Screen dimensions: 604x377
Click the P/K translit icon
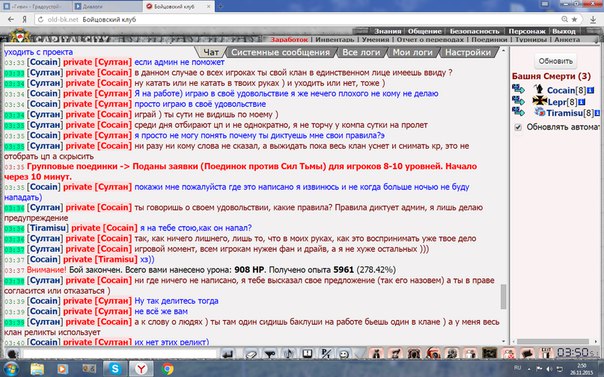pos(326,354)
